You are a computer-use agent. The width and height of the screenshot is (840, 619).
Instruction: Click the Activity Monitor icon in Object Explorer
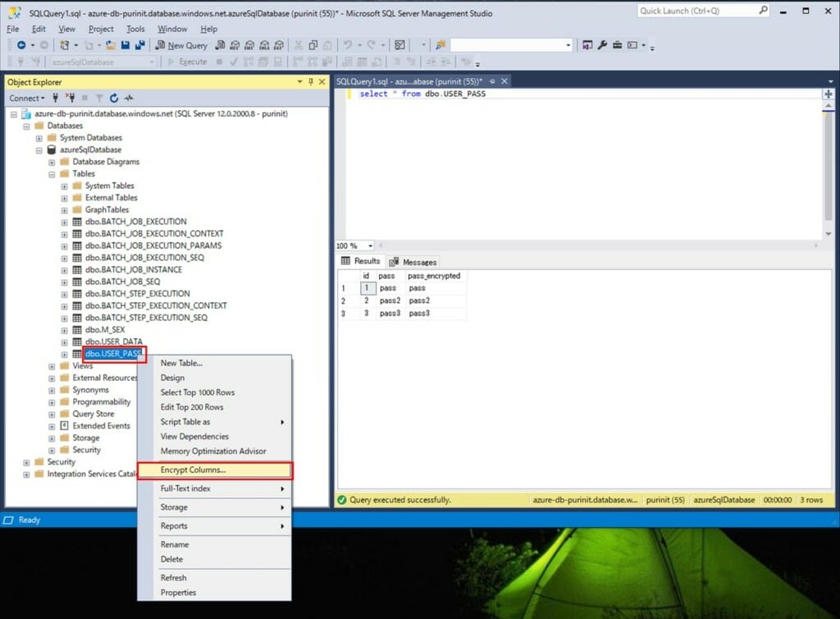[x=129, y=97]
